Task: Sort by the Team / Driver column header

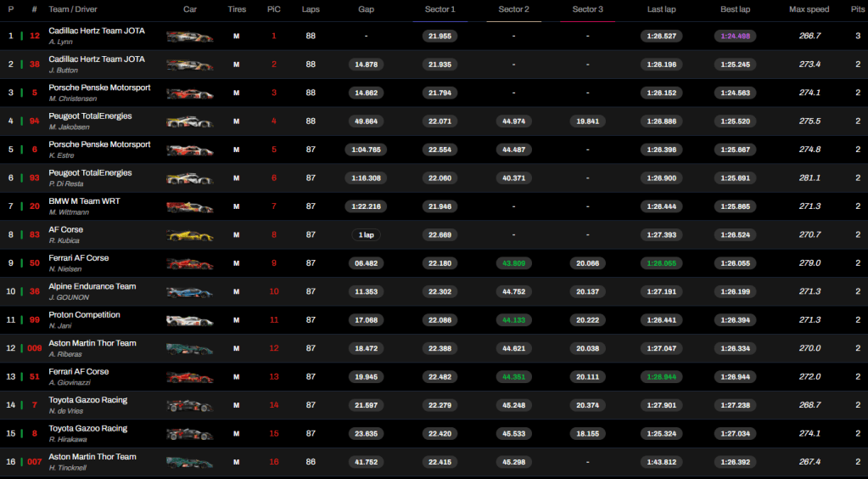Action: tap(73, 9)
